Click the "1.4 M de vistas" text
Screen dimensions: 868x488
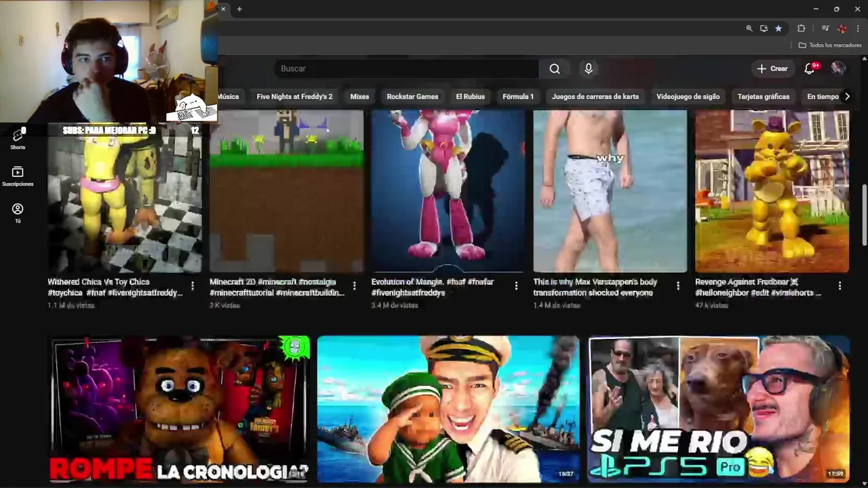[557, 306]
